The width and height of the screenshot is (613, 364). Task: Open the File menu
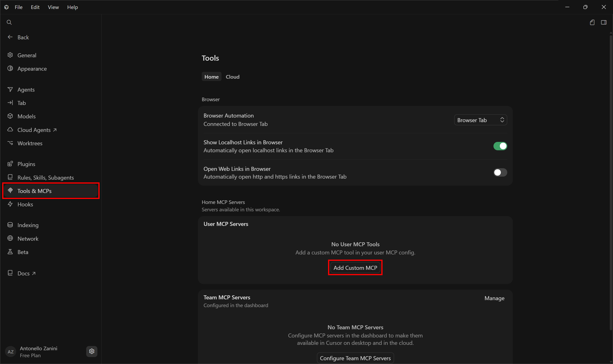click(x=19, y=7)
